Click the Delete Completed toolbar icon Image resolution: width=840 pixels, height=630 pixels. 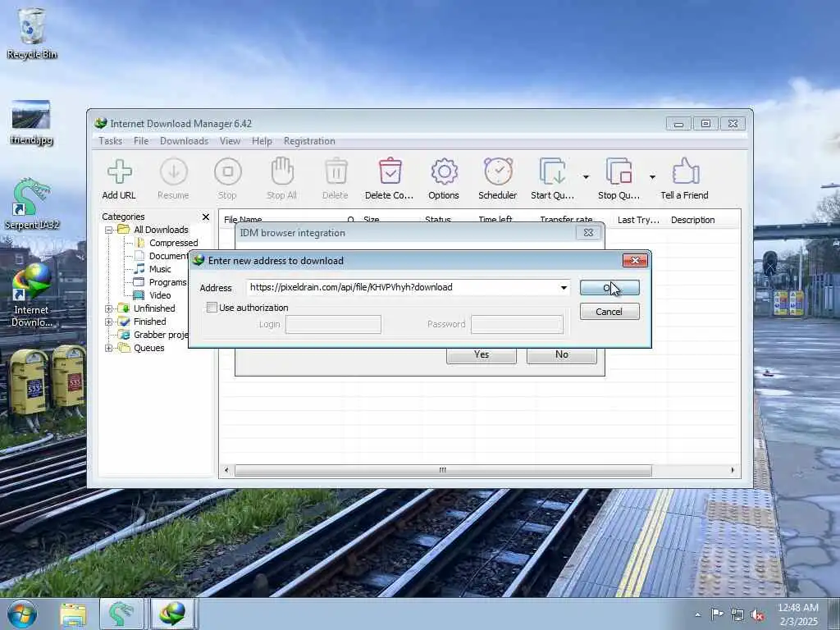click(390, 172)
